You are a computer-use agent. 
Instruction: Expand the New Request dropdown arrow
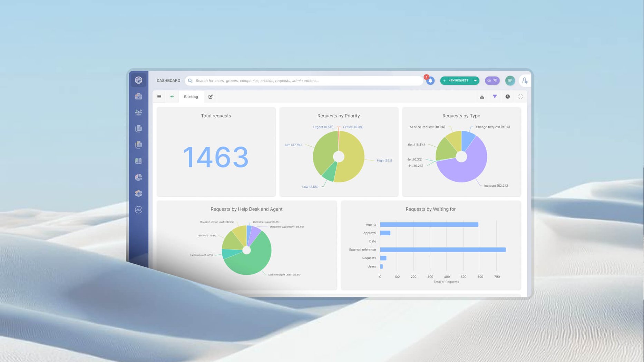[x=475, y=80]
